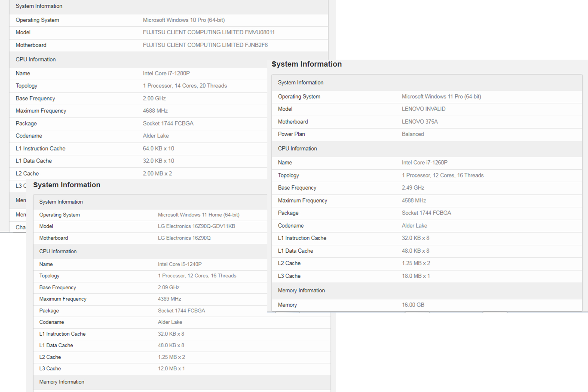Click '48.0 KB x 8' in the Lenovo table

click(415, 251)
